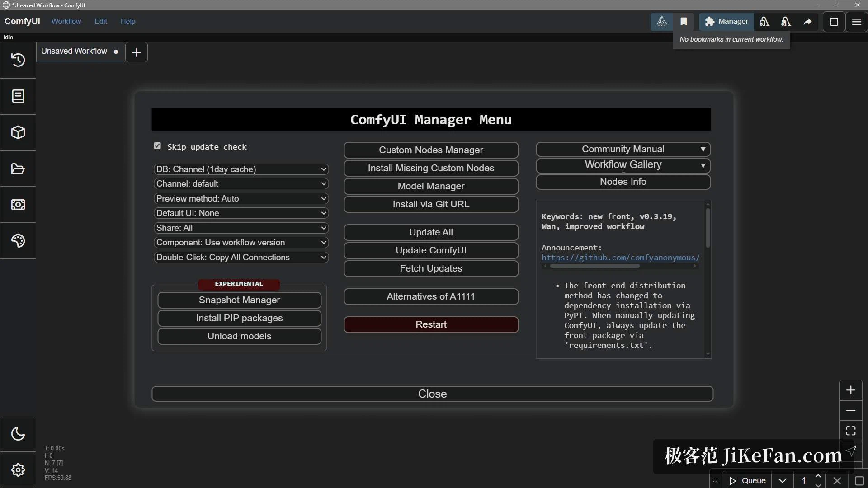Click the announcement horizontal scrollbar
868x488 pixels.
(594, 266)
